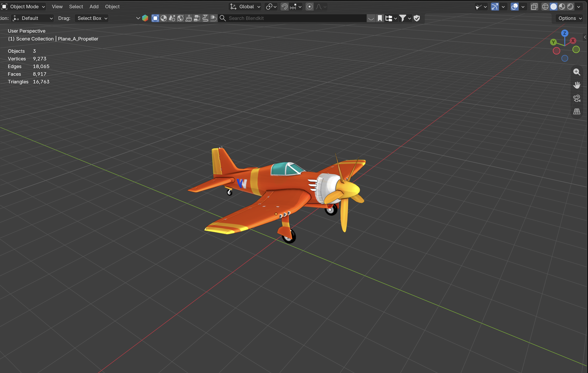
Task: Click the magnifier search icon beside Search Blendkit
Action: [x=222, y=18]
